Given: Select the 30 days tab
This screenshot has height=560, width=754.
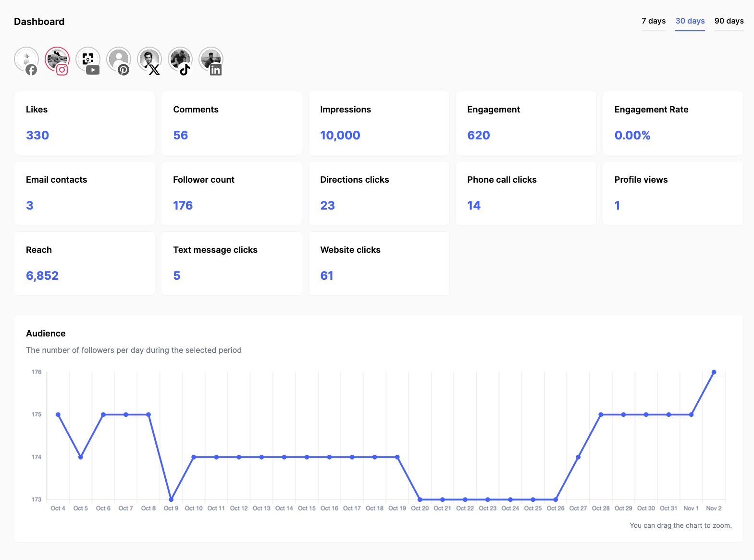Looking at the screenshot, I should pos(690,21).
